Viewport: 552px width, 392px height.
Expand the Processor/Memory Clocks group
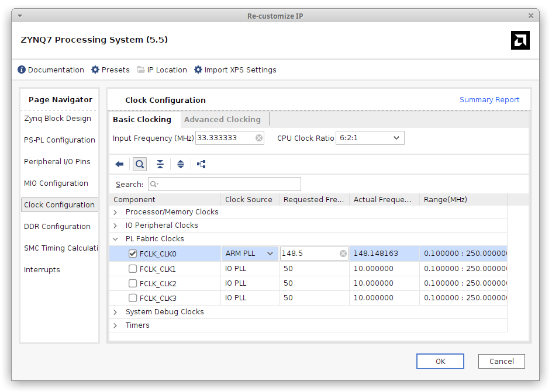tap(115, 212)
